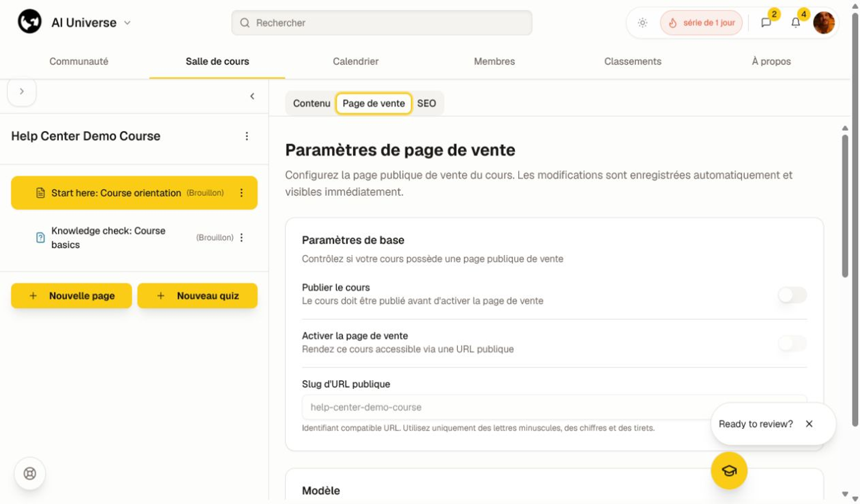Open the AI Universe community dropdown chevron
The width and height of the screenshot is (860, 504).
click(x=127, y=23)
